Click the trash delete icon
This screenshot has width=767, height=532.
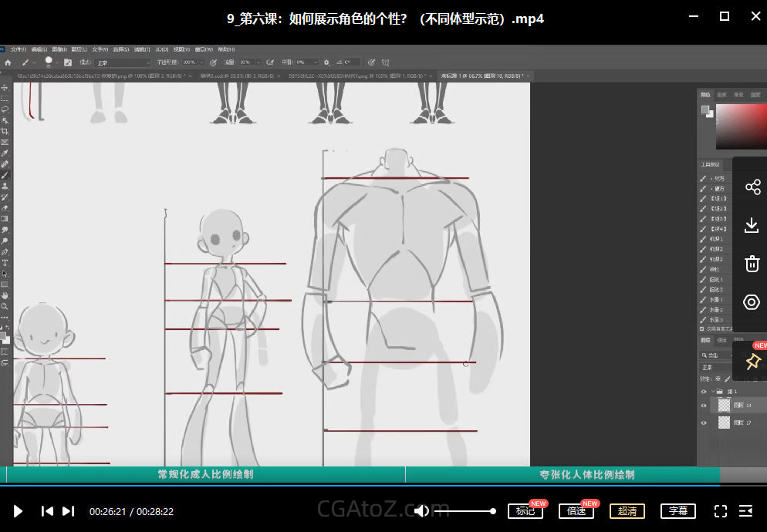(x=752, y=264)
